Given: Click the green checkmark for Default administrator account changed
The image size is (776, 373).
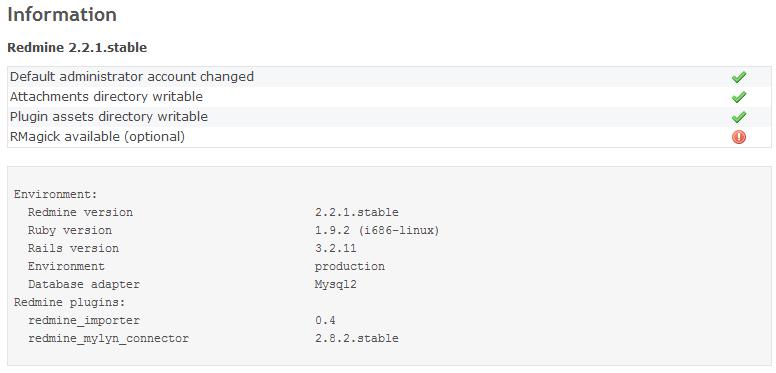Looking at the screenshot, I should click(x=738, y=77).
